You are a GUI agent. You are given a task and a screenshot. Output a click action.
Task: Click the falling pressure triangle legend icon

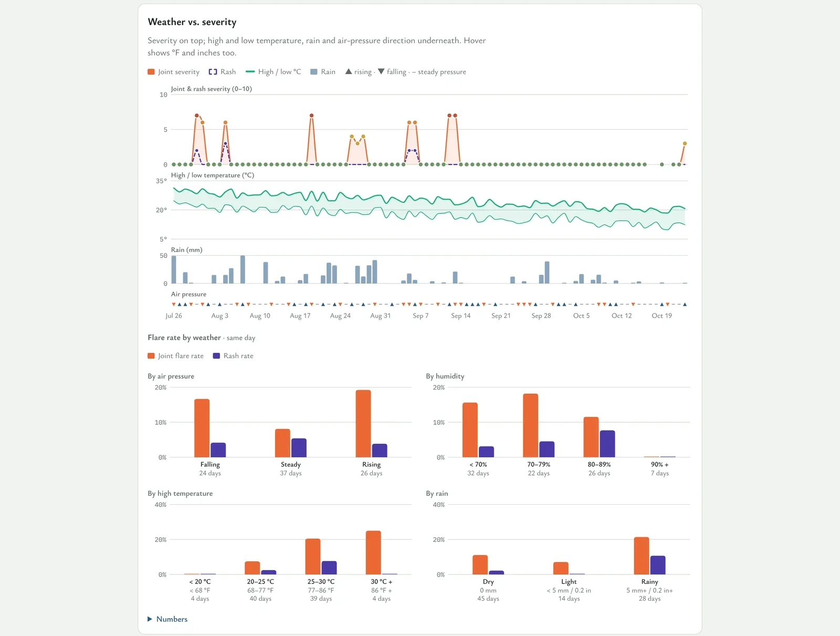381,71
